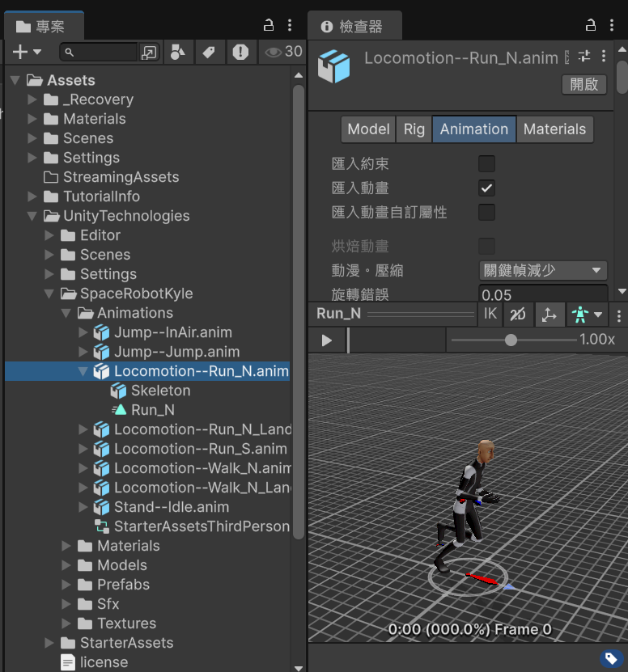Click the open-in-Search window icon

[x=149, y=53]
